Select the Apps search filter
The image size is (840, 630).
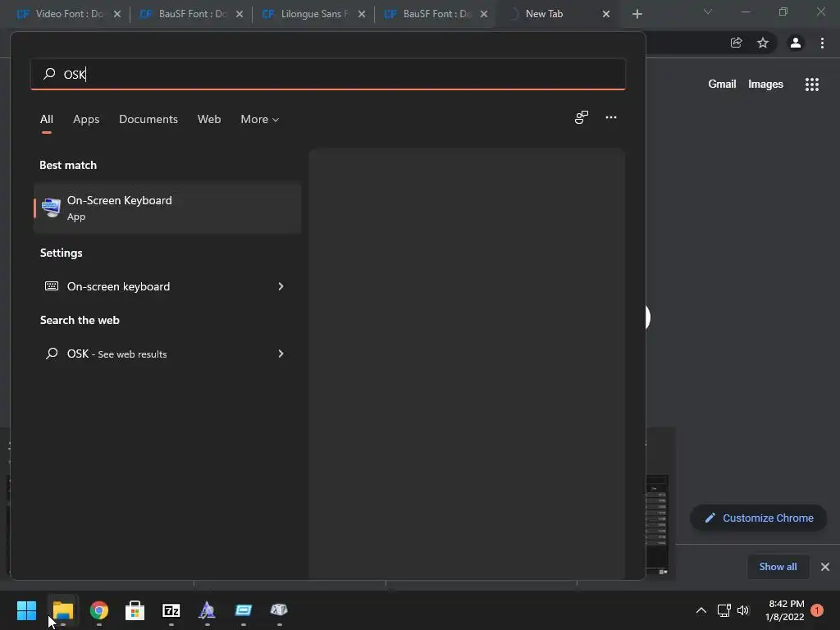(x=86, y=119)
